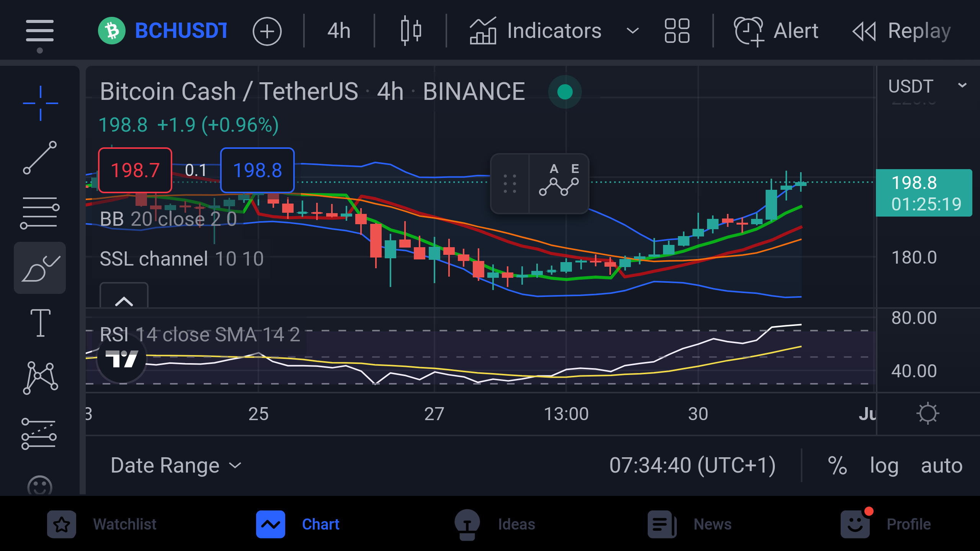Select the crosshair cursor tool
This screenshot has width=980, height=551.
pos(40,103)
